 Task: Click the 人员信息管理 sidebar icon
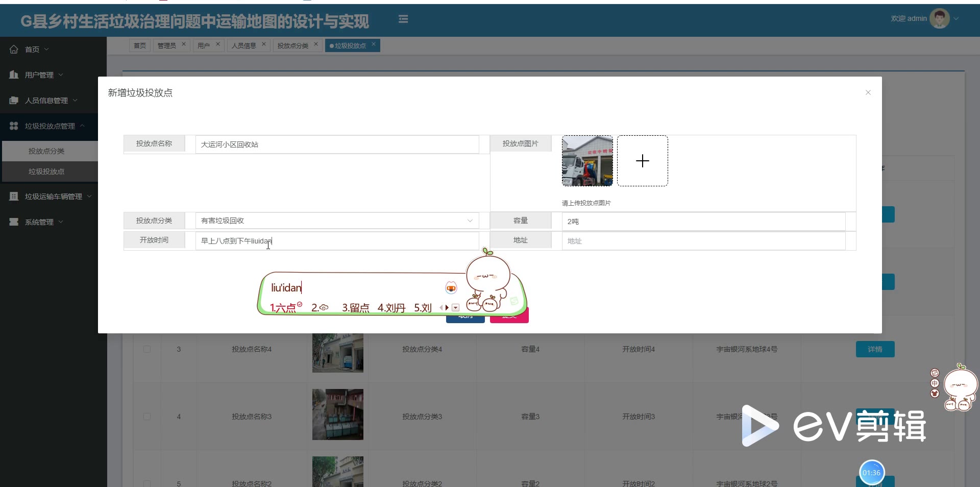tap(14, 101)
